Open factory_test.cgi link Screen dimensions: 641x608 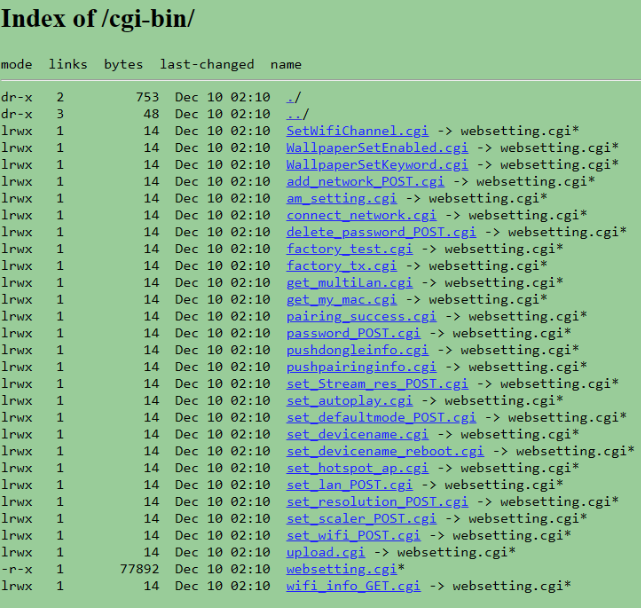[x=349, y=249]
